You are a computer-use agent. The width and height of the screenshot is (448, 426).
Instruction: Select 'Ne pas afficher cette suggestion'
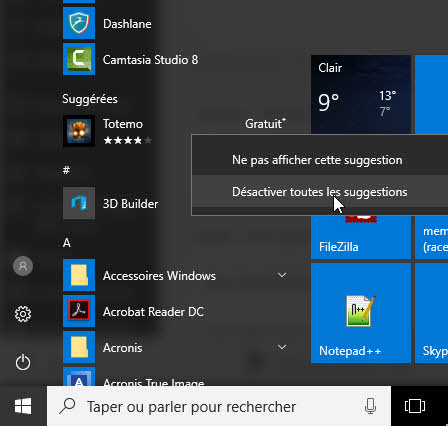[x=320, y=160]
